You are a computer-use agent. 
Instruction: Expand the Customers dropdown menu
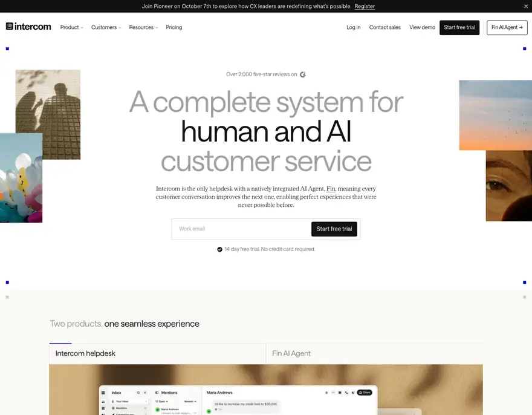point(106,27)
